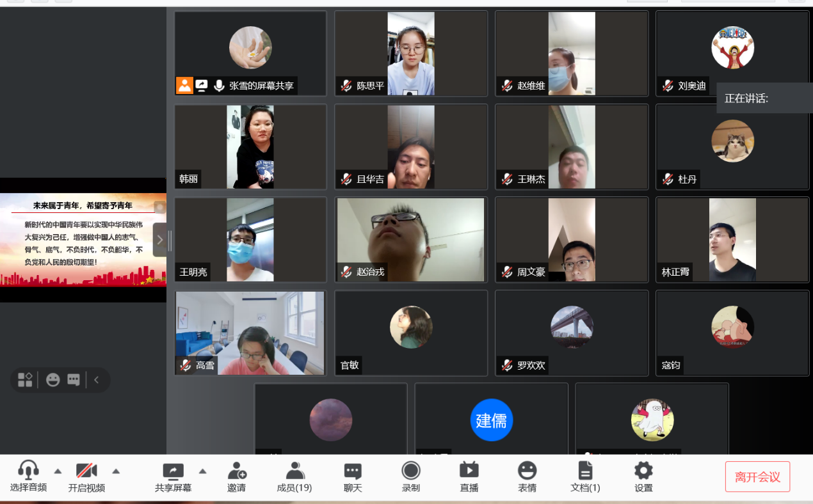Image resolution: width=813 pixels, height=504 pixels.
Task: Click the host badge icon beside 张雪
Action: pyautogui.click(x=185, y=86)
